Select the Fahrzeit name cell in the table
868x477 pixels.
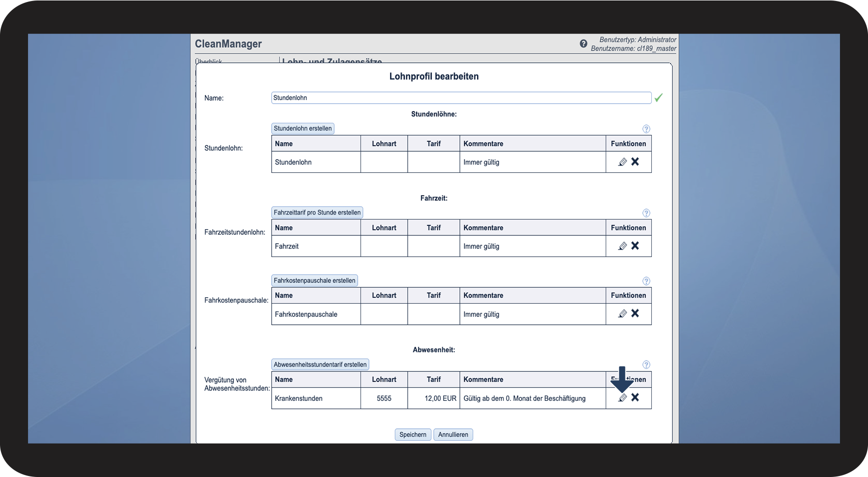tap(316, 246)
